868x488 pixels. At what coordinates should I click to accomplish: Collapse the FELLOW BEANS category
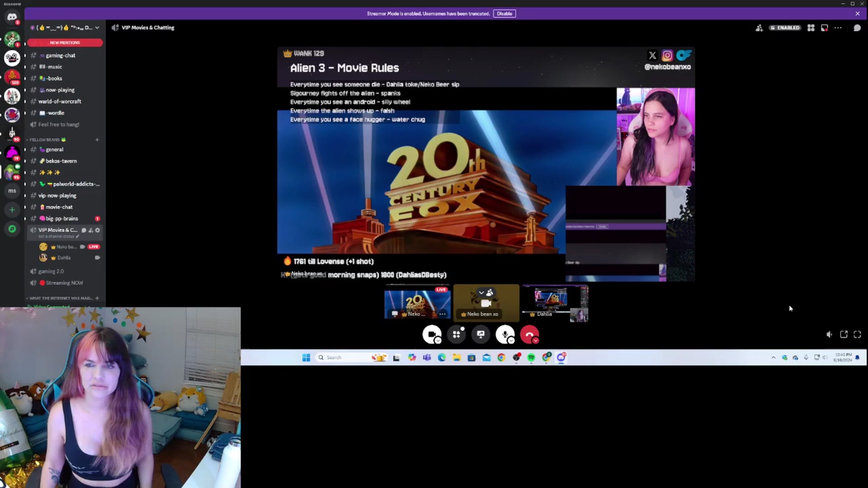(x=45, y=140)
